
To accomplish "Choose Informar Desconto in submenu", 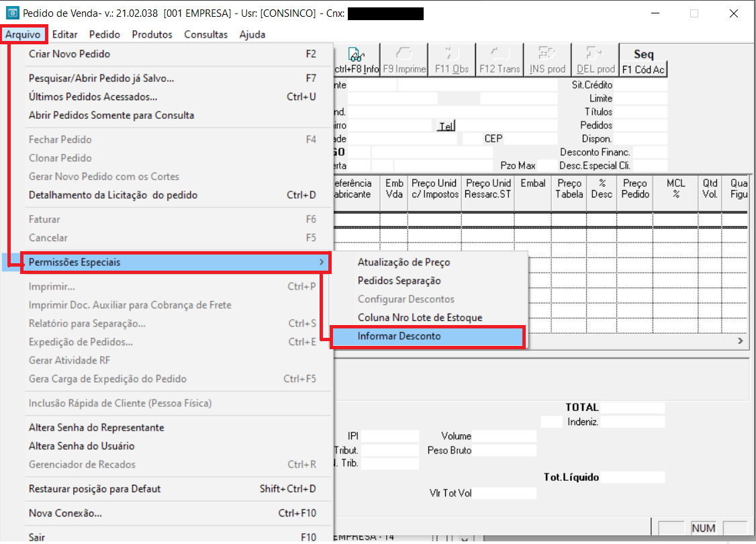I will pyautogui.click(x=428, y=336).
